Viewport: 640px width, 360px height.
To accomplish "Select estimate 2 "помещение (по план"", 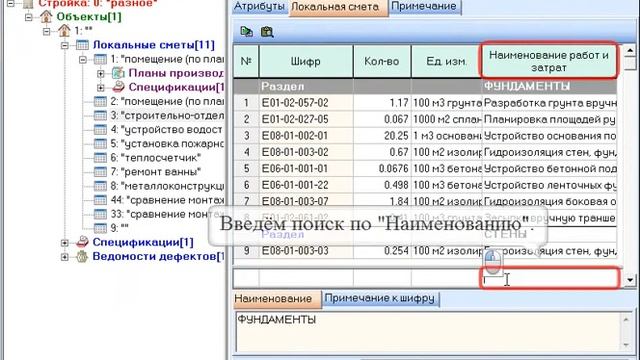I will (x=167, y=101).
